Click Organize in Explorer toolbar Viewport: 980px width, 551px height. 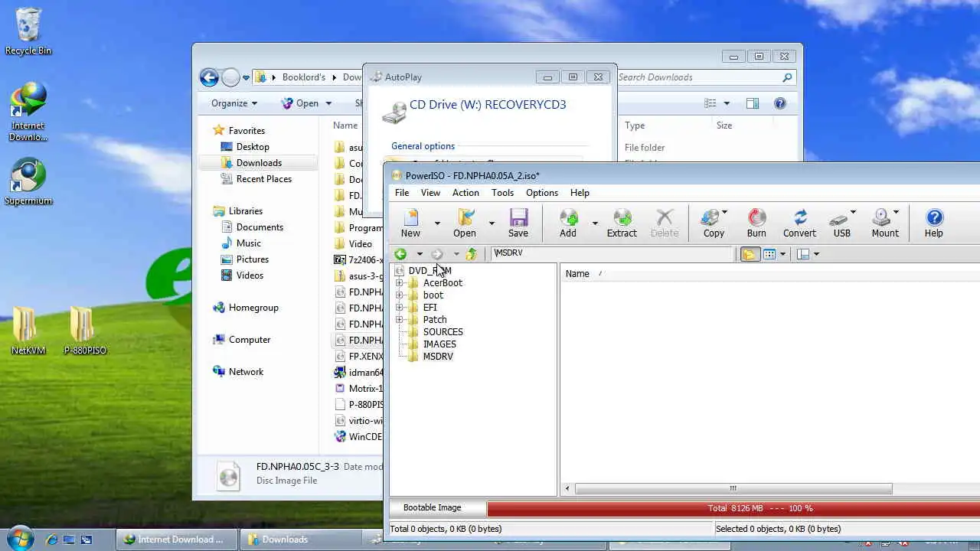click(234, 103)
